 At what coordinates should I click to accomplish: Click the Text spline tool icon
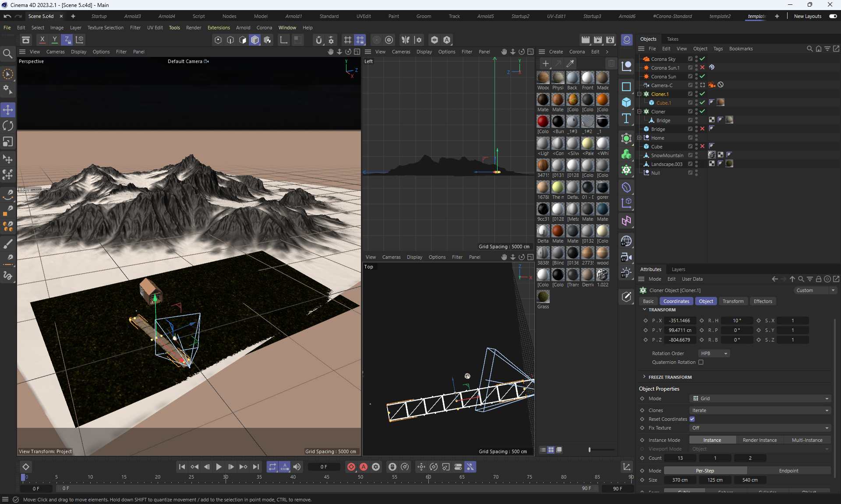pos(626,119)
